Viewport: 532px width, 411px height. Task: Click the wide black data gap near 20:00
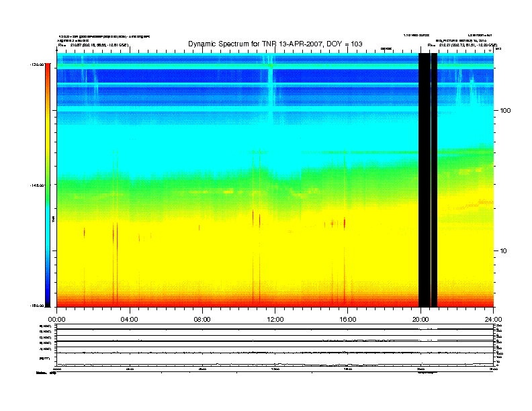click(425, 180)
